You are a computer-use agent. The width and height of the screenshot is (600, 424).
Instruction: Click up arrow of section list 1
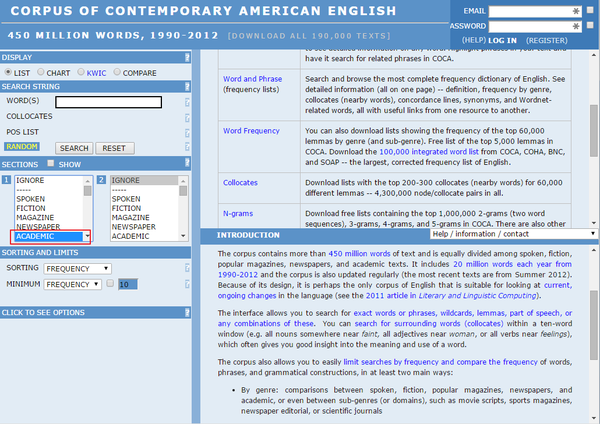[88, 181]
